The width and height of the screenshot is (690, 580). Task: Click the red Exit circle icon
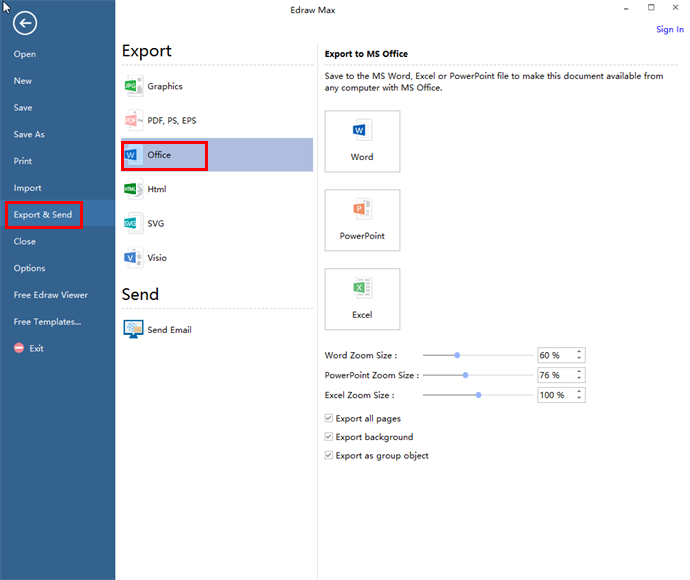pyautogui.click(x=19, y=348)
